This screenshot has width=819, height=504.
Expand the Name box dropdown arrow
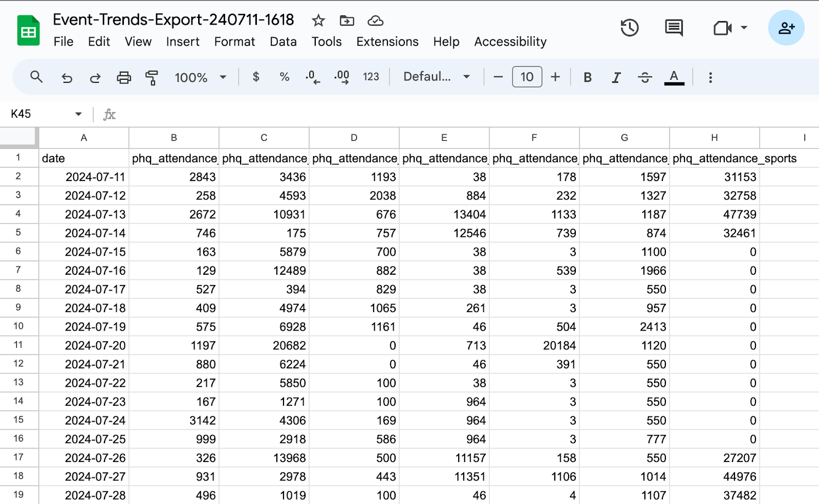tap(78, 114)
